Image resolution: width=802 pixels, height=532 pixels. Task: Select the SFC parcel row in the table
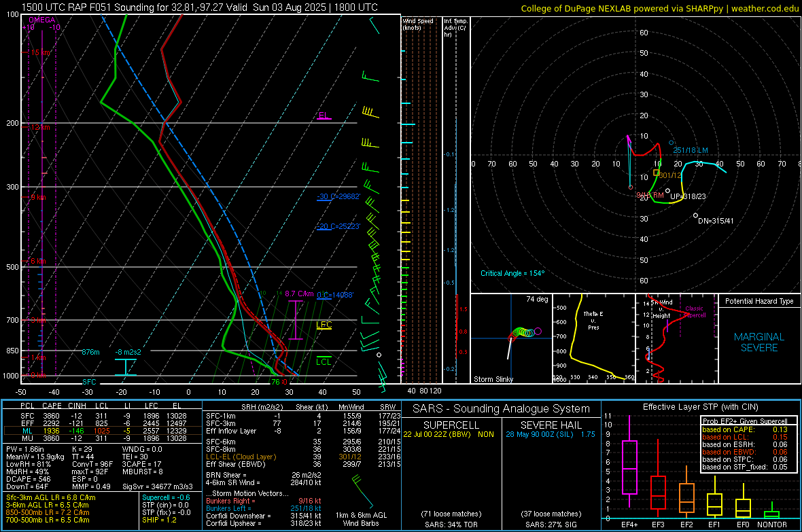point(103,416)
